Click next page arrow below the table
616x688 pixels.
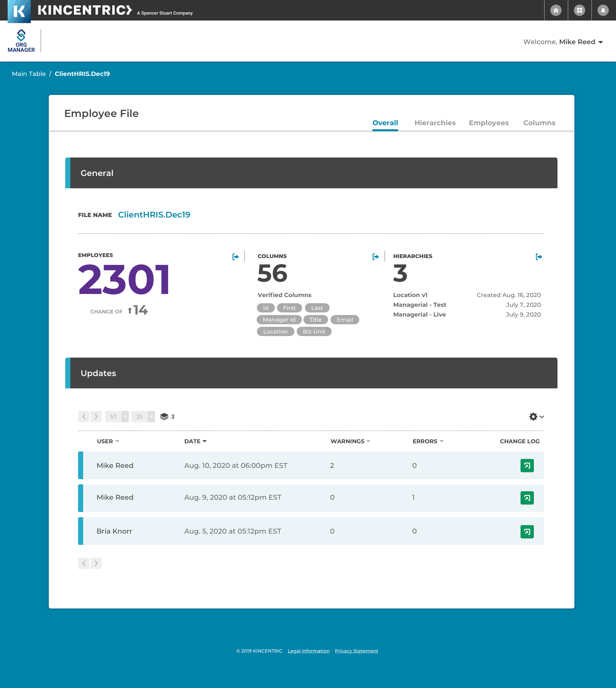[x=96, y=563]
